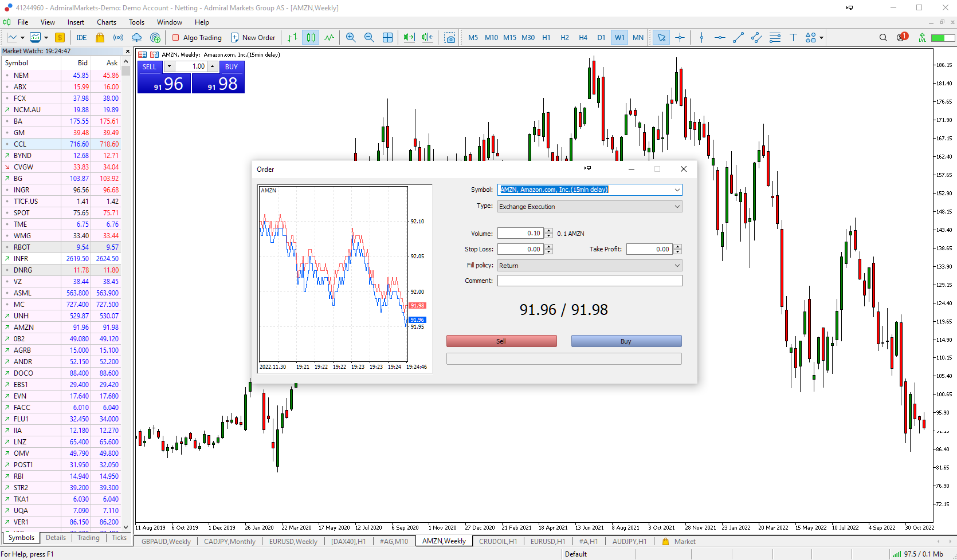Expand the Symbol dropdown in Order dialog

pyautogui.click(x=677, y=190)
